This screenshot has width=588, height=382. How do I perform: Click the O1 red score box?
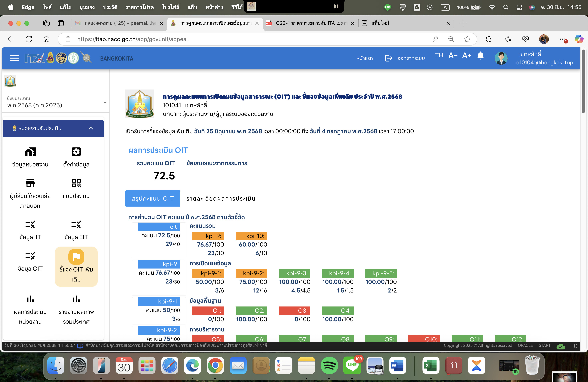pos(208,310)
